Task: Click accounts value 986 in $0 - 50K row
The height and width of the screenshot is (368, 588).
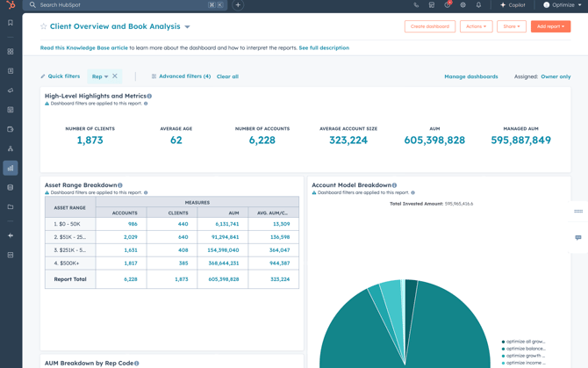Action: tap(133, 224)
